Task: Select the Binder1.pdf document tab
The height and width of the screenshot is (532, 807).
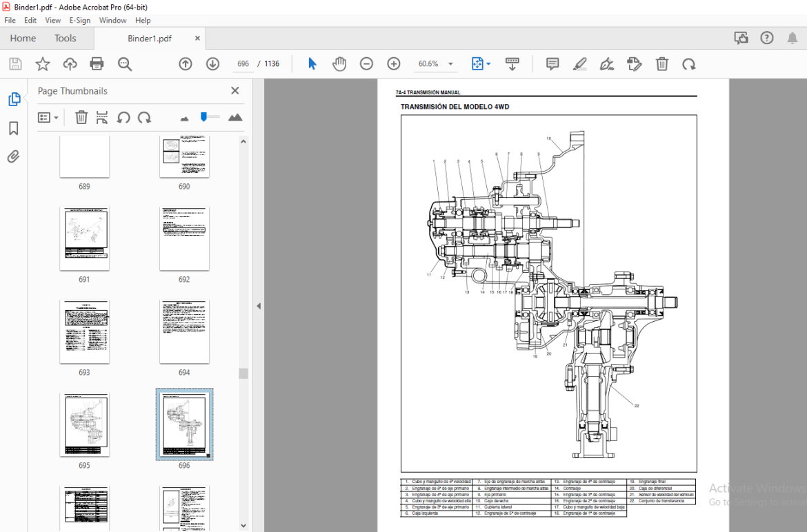Action: [150, 39]
